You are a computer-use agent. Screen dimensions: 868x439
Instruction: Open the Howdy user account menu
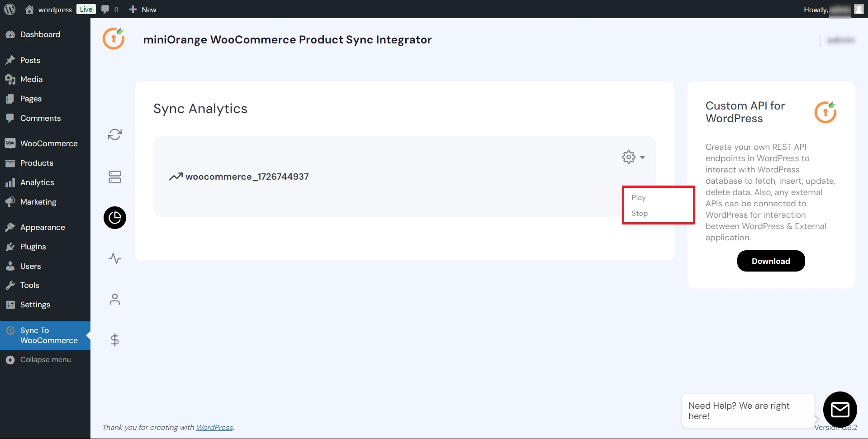pos(834,10)
